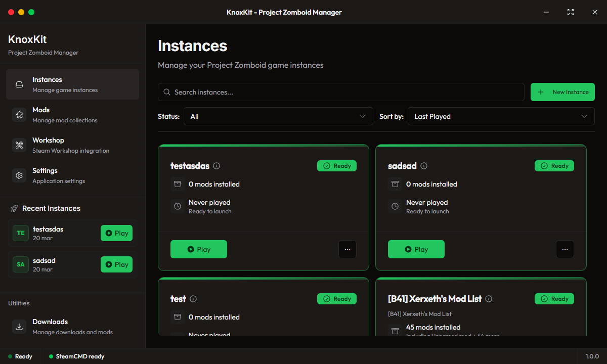Open more options menu on testasdas card
Image resolution: width=607 pixels, height=364 pixels.
(348, 249)
